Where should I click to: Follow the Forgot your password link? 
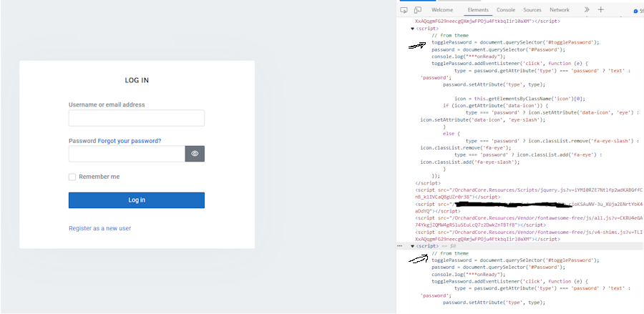(x=130, y=141)
